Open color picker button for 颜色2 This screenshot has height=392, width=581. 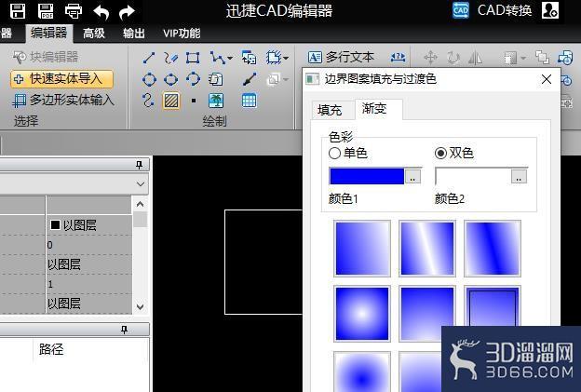coord(519,176)
